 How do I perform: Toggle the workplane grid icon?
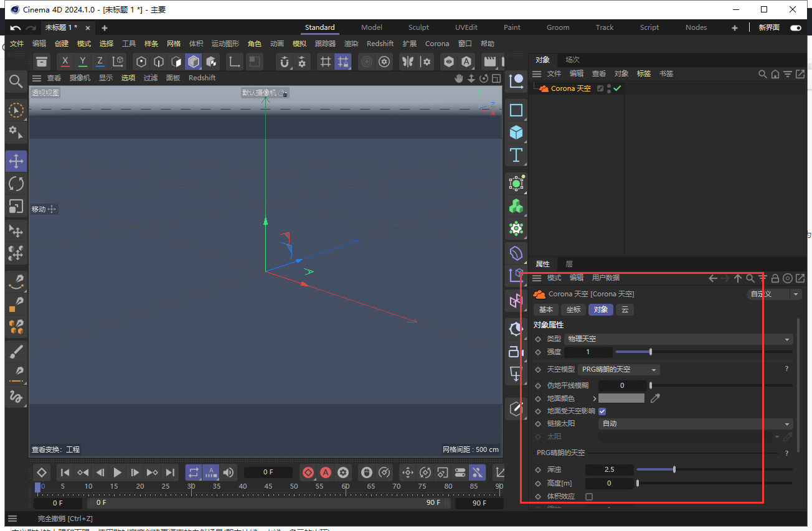[325, 62]
